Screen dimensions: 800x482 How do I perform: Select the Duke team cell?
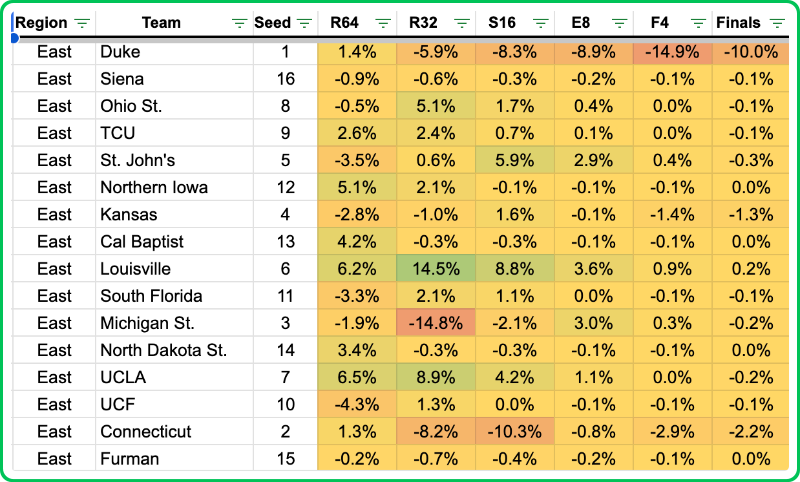(x=173, y=51)
